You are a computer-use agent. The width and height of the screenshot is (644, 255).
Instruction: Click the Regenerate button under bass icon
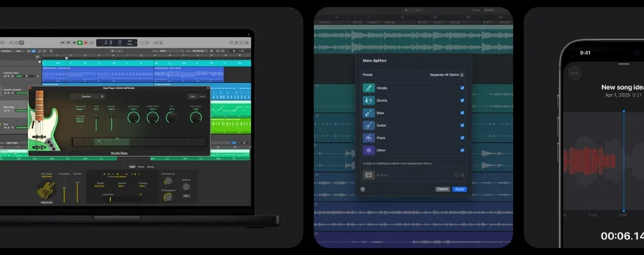pyautogui.click(x=47, y=202)
